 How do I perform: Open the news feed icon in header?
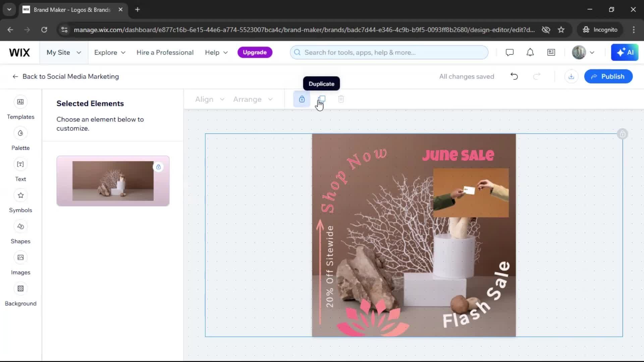pyautogui.click(x=551, y=52)
